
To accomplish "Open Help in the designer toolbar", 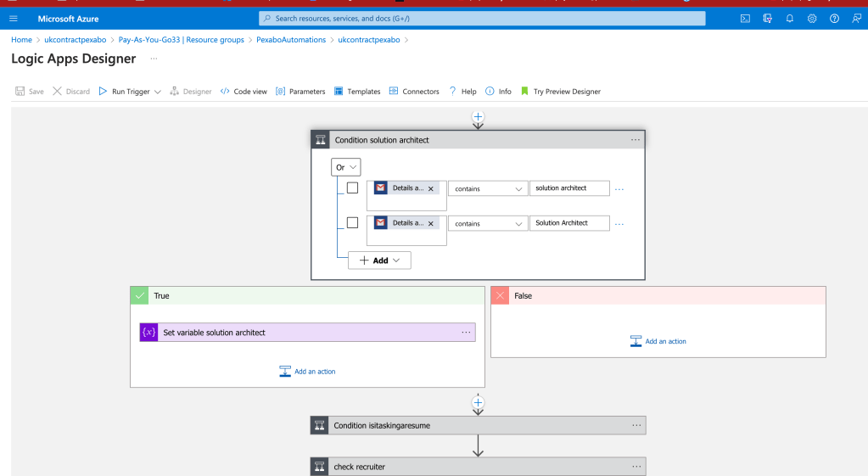I will [x=462, y=92].
